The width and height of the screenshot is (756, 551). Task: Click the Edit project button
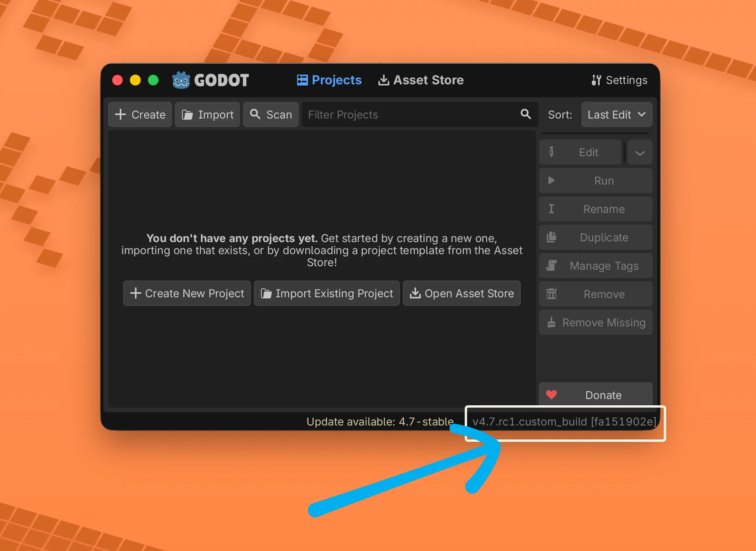pos(580,152)
